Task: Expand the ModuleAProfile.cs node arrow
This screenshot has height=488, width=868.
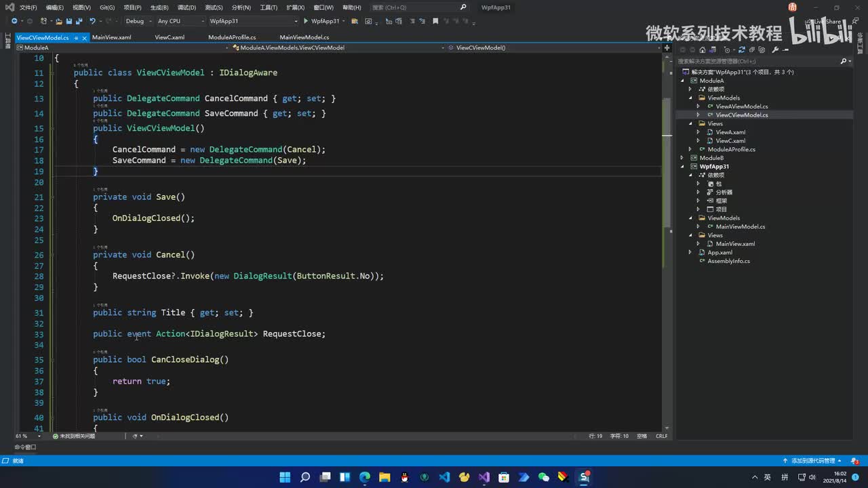Action: (691, 149)
